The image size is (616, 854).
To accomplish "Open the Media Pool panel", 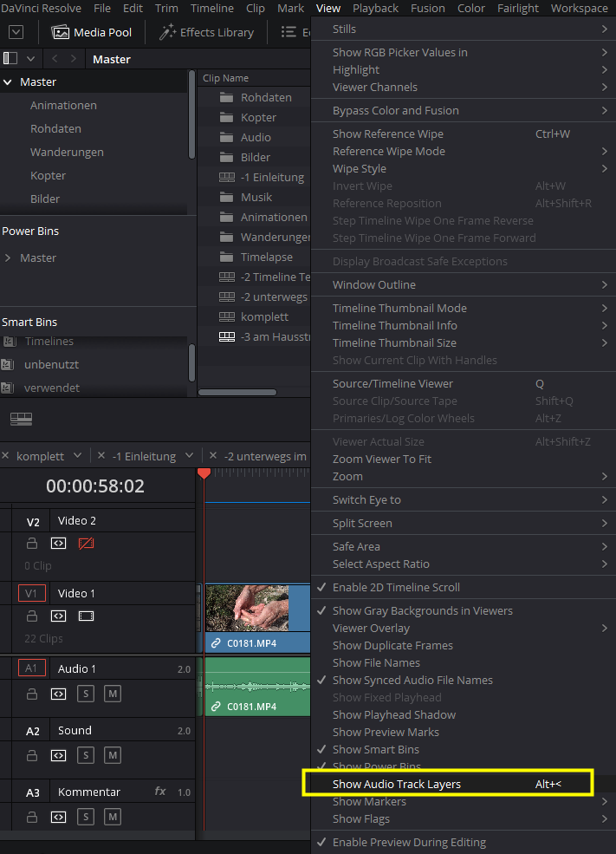I will pyautogui.click(x=92, y=33).
